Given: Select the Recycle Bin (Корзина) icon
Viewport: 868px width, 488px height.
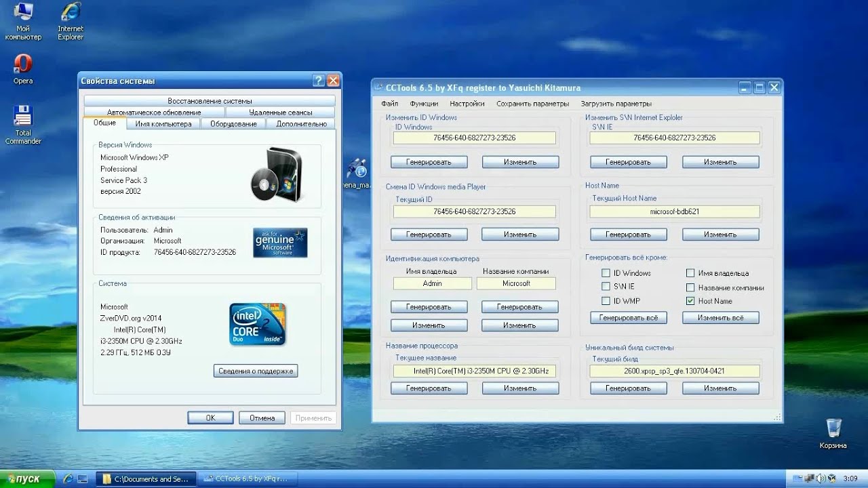Looking at the screenshot, I should [x=833, y=433].
